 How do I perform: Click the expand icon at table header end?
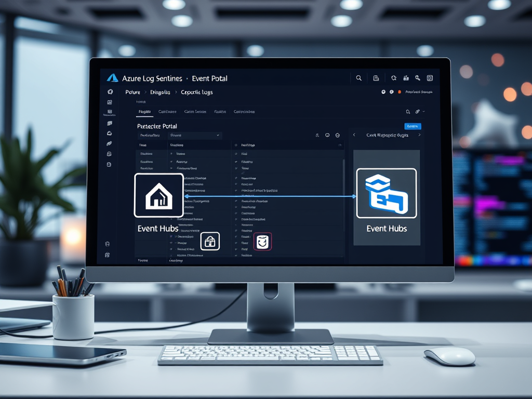pos(340,145)
